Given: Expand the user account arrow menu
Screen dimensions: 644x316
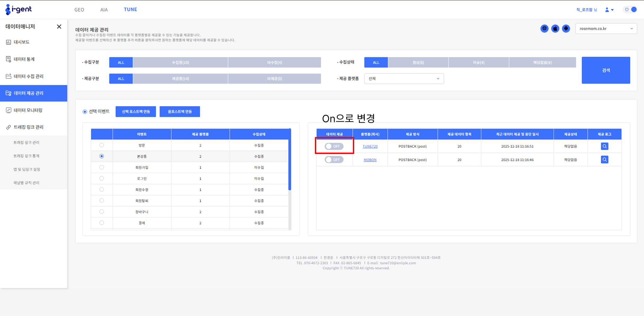Looking at the screenshot, I should click(x=613, y=10).
